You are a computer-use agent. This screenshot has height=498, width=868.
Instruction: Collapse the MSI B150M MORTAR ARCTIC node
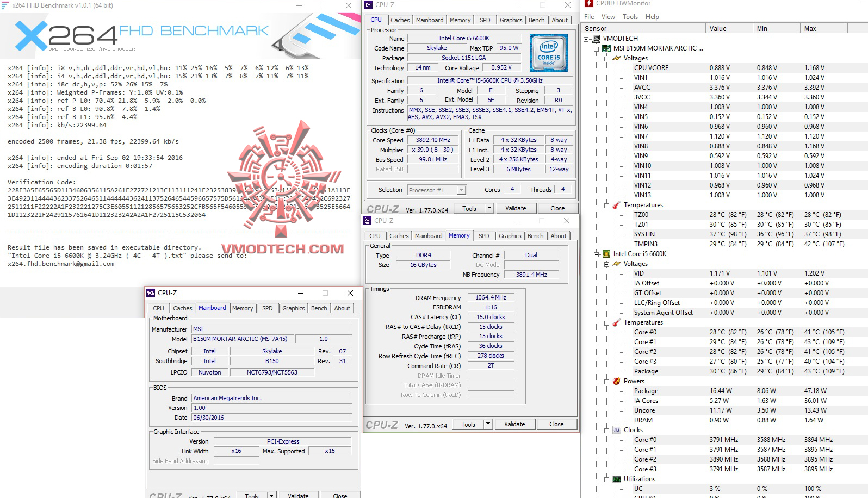pyautogui.click(x=596, y=48)
